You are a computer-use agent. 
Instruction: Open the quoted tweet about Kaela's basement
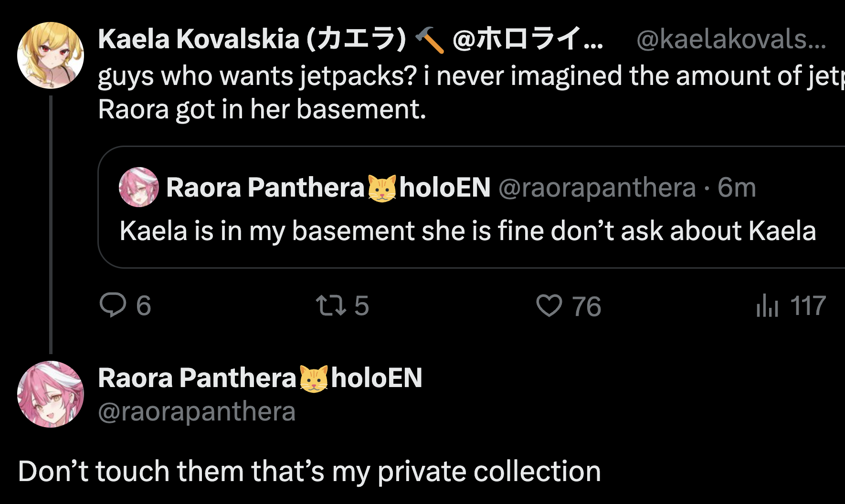468,231
